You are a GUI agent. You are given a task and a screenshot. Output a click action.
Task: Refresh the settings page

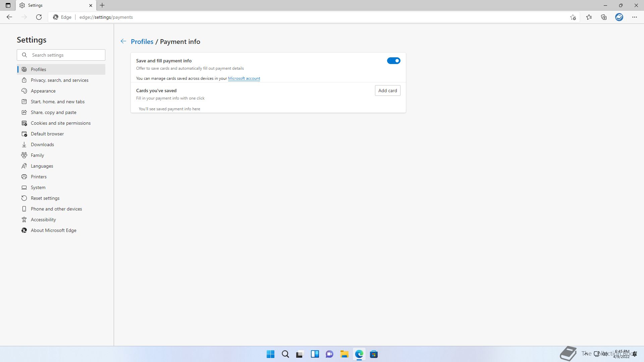tap(39, 17)
